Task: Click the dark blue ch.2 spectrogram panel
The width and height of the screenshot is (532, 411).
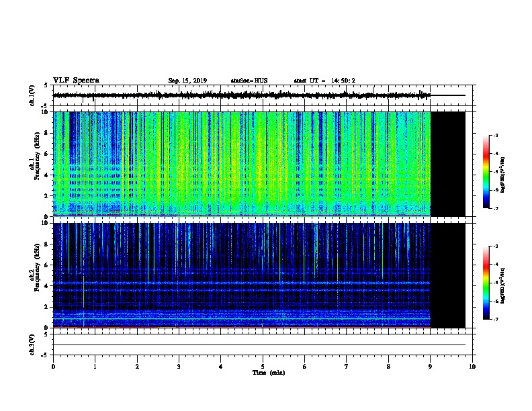Action: tap(242, 275)
